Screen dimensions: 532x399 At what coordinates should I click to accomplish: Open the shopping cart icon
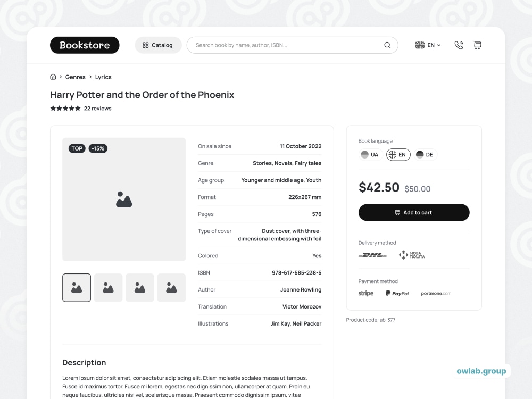coord(477,45)
